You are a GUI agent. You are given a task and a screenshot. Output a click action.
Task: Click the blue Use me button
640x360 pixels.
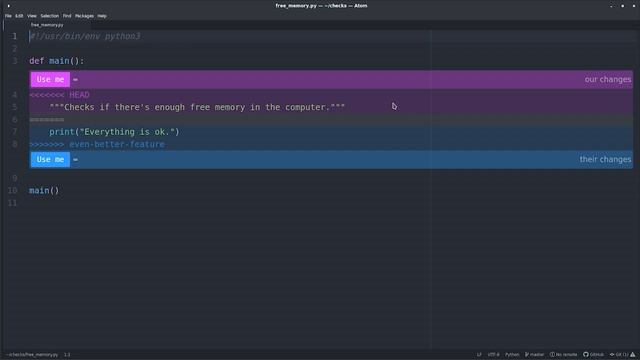point(50,160)
